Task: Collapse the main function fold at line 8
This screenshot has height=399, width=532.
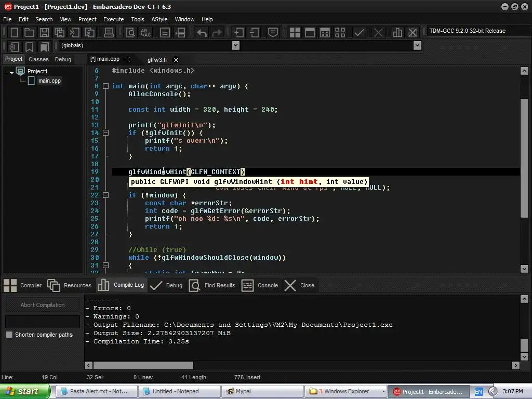Action: pyautogui.click(x=105, y=86)
